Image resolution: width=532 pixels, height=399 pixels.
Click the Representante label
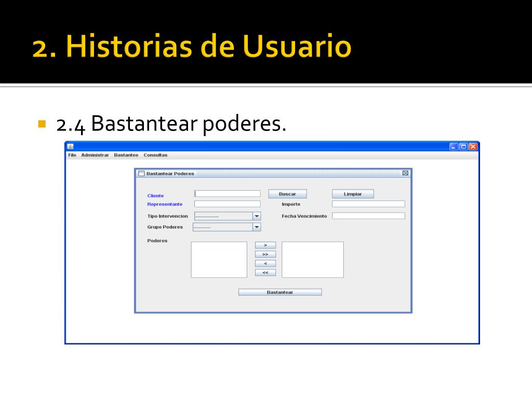click(165, 204)
